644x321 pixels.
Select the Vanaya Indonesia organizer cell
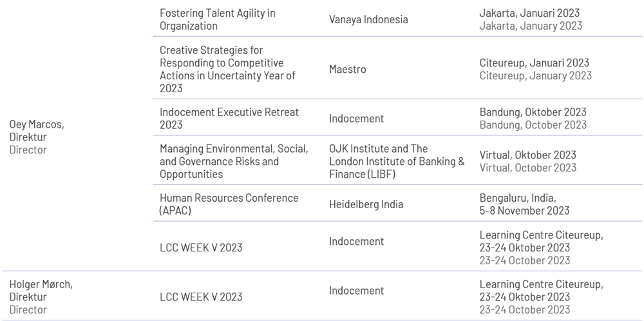point(368,19)
